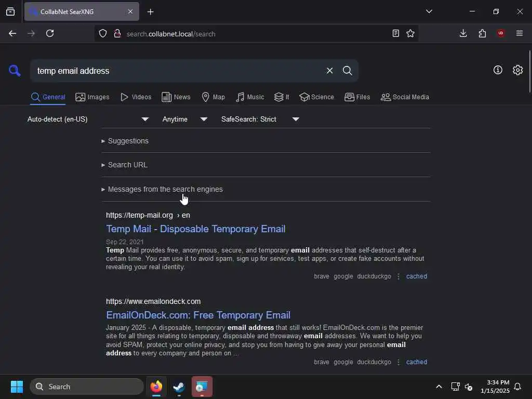Switch to Social Media category
The image size is (532, 399).
coord(405,97)
